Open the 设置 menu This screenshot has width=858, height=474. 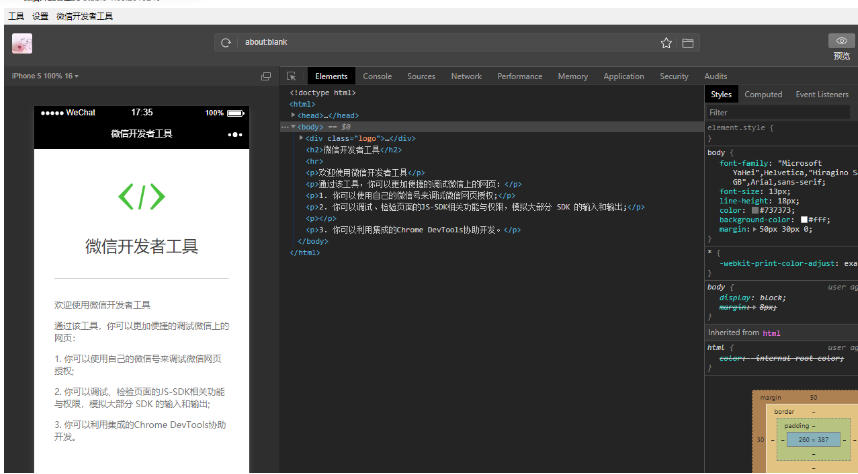(40, 16)
